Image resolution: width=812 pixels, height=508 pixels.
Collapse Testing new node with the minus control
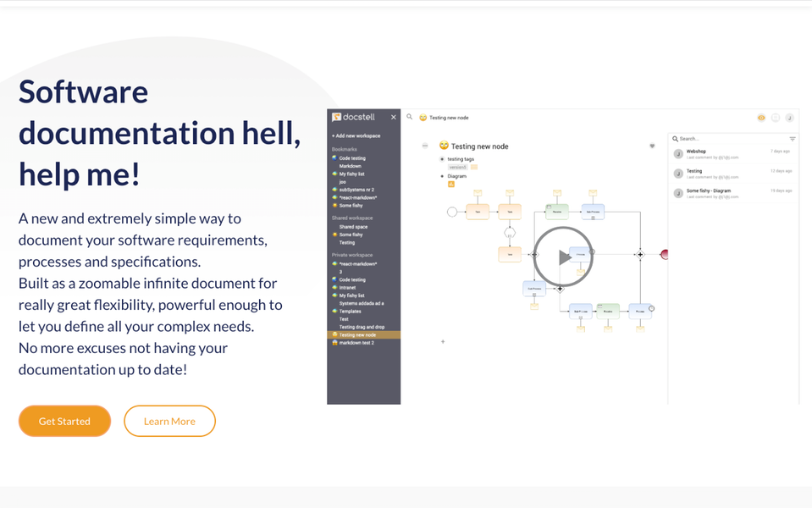tap(425, 145)
